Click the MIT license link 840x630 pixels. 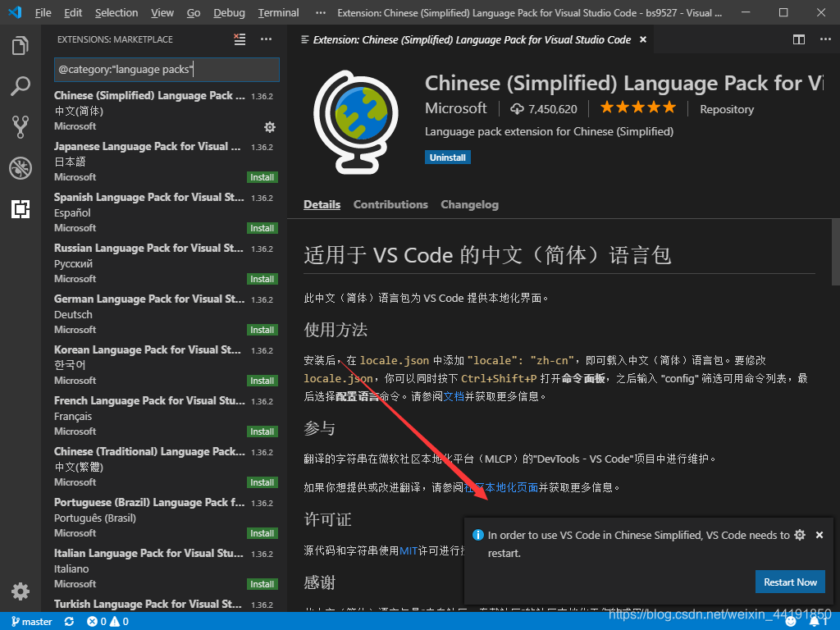(409, 550)
